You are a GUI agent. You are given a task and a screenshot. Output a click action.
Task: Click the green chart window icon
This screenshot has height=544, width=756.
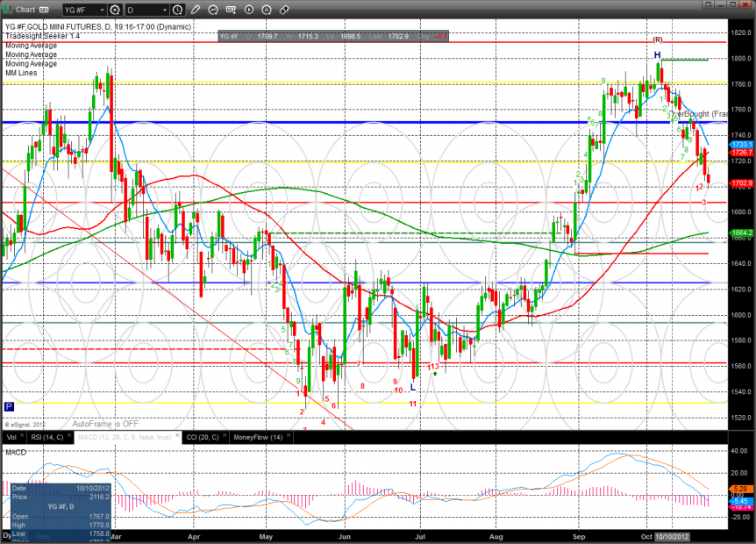coord(8,10)
